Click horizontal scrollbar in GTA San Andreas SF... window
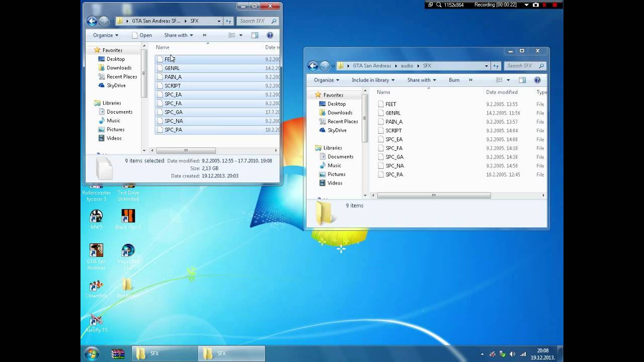 point(186,151)
